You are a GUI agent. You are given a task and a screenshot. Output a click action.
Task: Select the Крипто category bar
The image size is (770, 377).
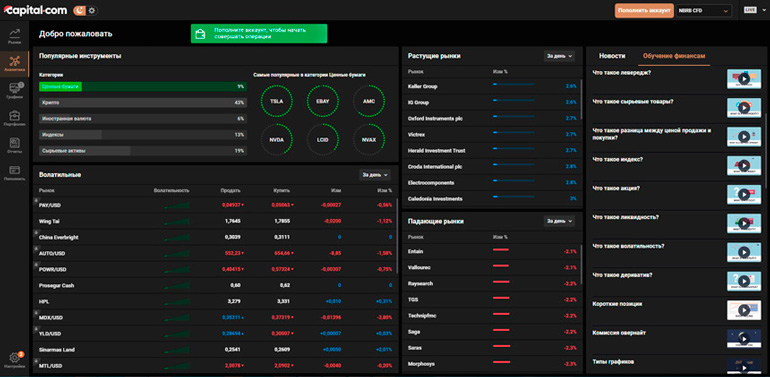pyautogui.click(x=143, y=103)
